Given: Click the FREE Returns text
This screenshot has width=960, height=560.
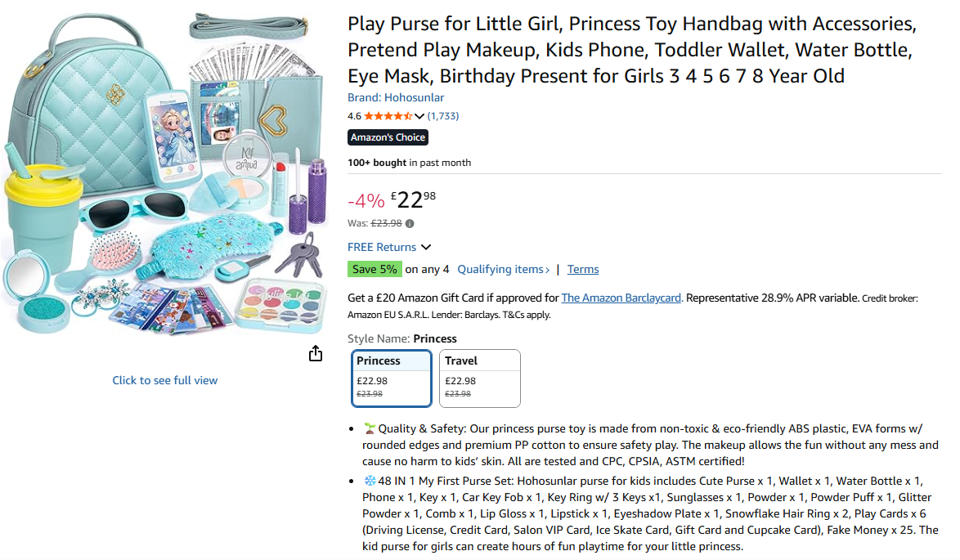Looking at the screenshot, I should (x=382, y=248).
